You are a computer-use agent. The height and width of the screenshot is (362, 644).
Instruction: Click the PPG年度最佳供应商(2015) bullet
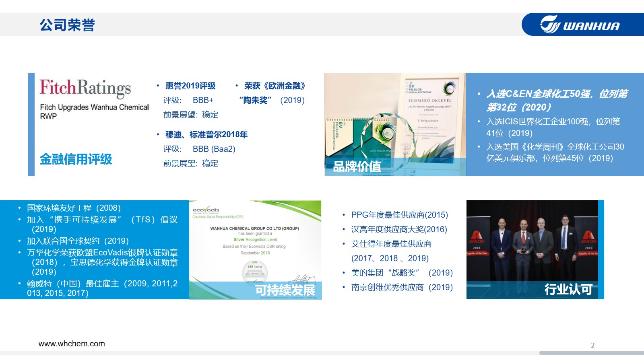(399, 215)
